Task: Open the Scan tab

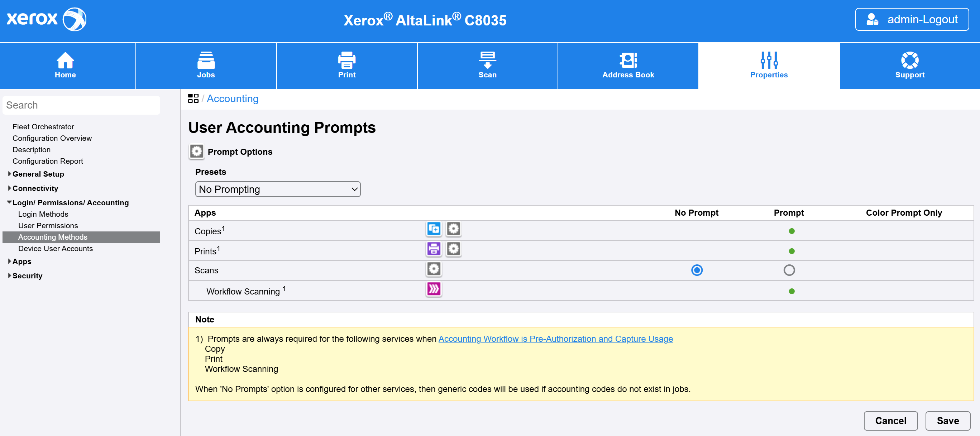Action: (487, 66)
